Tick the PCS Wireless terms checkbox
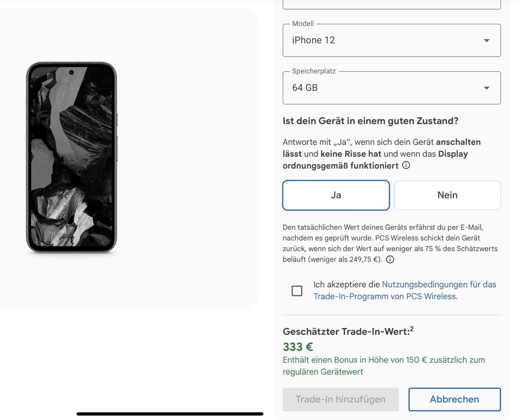 coord(297,291)
